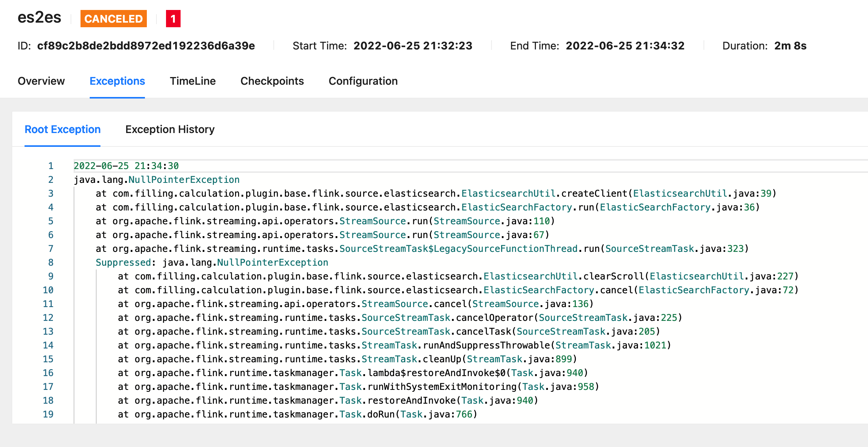This screenshot has height=447, width=868.
Task: Click duration value 2m 8s
Action: tap(790, 46)
